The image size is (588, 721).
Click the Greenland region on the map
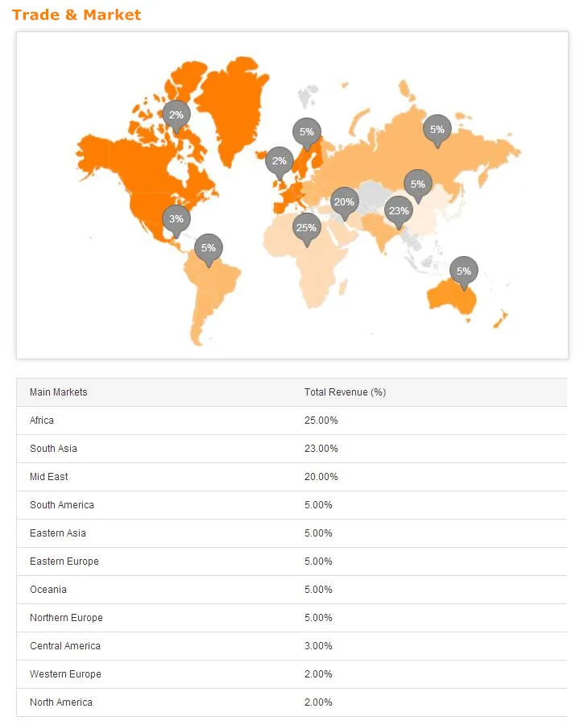234,105
